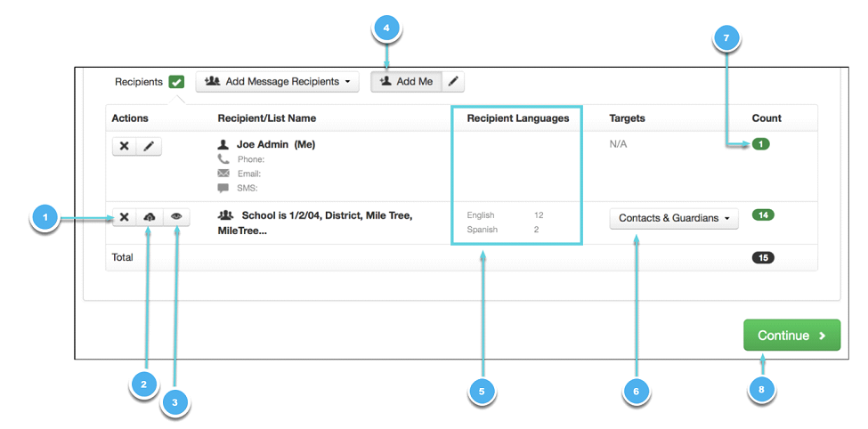Click the green count badge showing 1
This screenshot has height=429, width=868.
click(760, 144)
